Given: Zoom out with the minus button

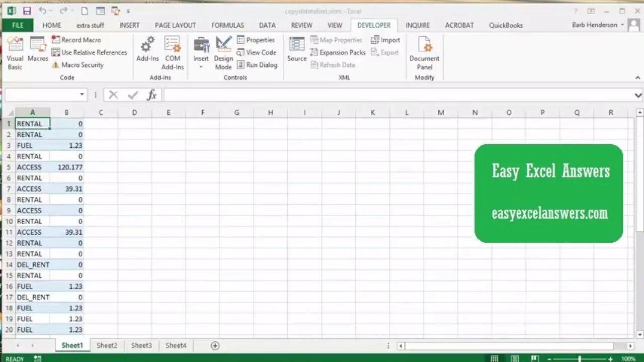Looking at the screenshot, I should [x=549, y=358].
